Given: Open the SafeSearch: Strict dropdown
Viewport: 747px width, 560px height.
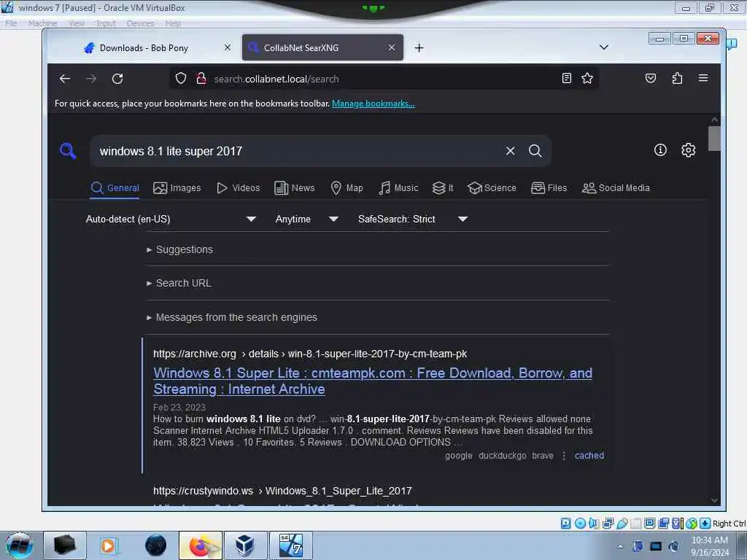Looking at the screenshot, I should pos(413,219).
